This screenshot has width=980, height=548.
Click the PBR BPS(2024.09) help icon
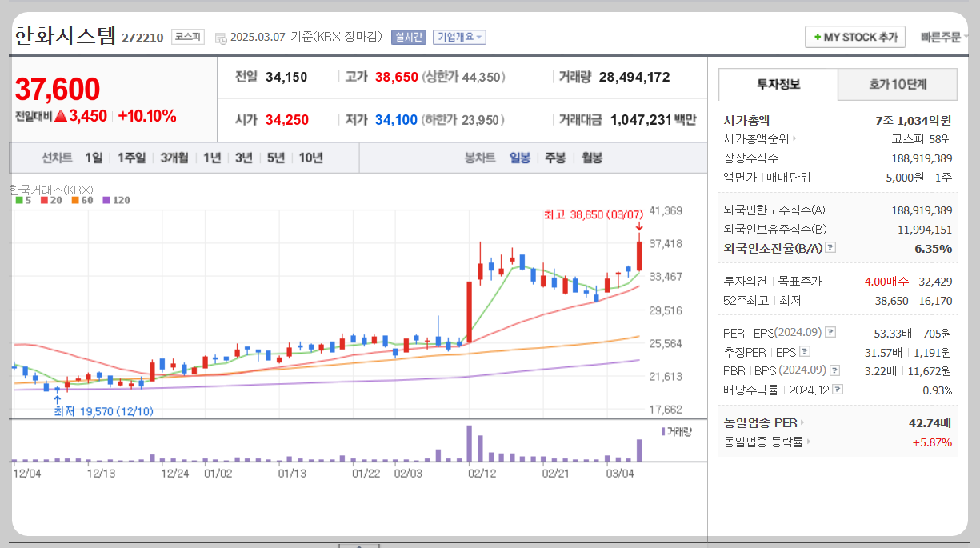(x=834, y=370)
